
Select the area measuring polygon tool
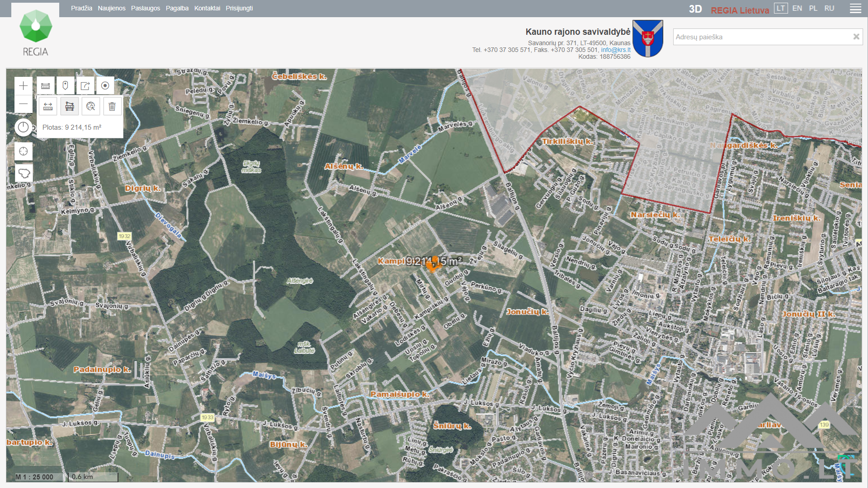coord(70,107)
